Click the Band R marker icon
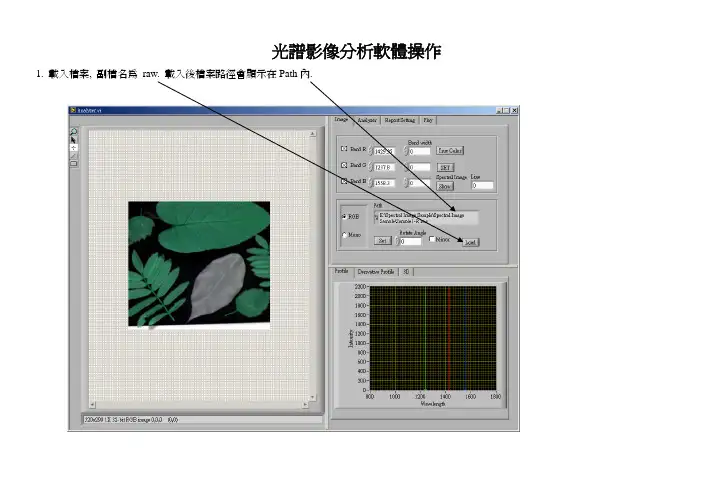The image size is (713, 504). pyautogui.click(x=345, y=150)
